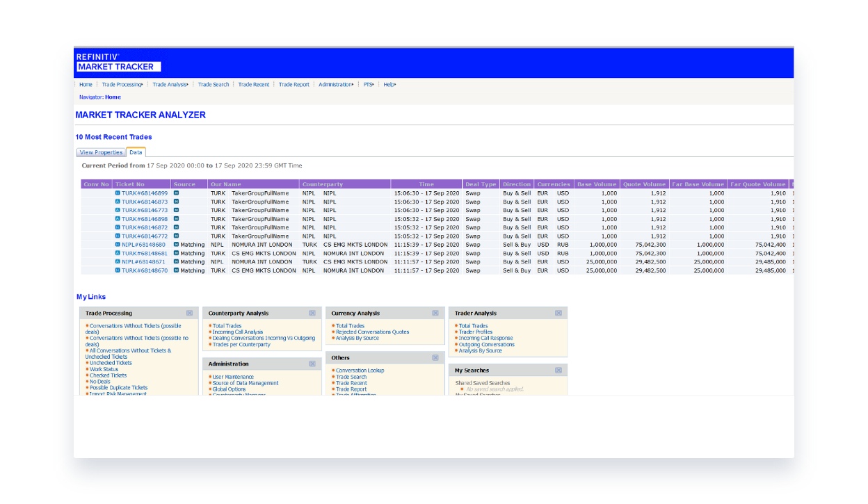This screenshot has width=868, height=504.
Task: Close the Others links panel
Action: coord(435,358)
